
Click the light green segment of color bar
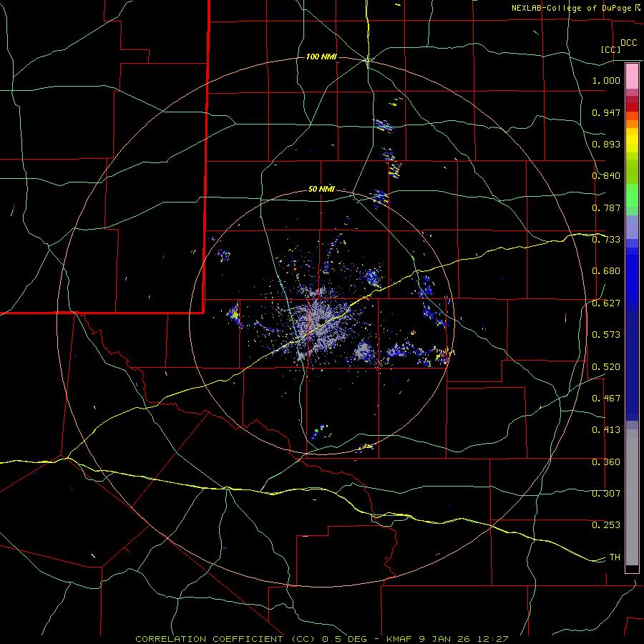point(632,195)
